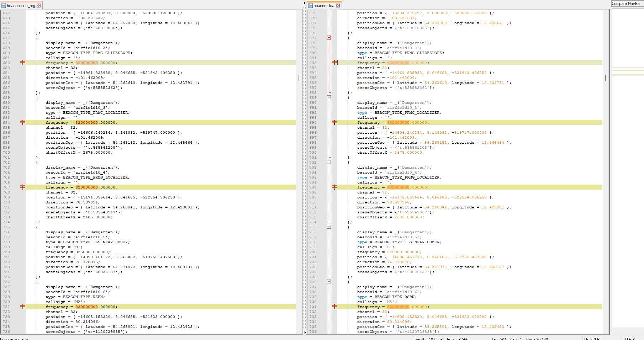
Task: Click the 'UTF-8' encoding status entry
Action: (629, 339)
